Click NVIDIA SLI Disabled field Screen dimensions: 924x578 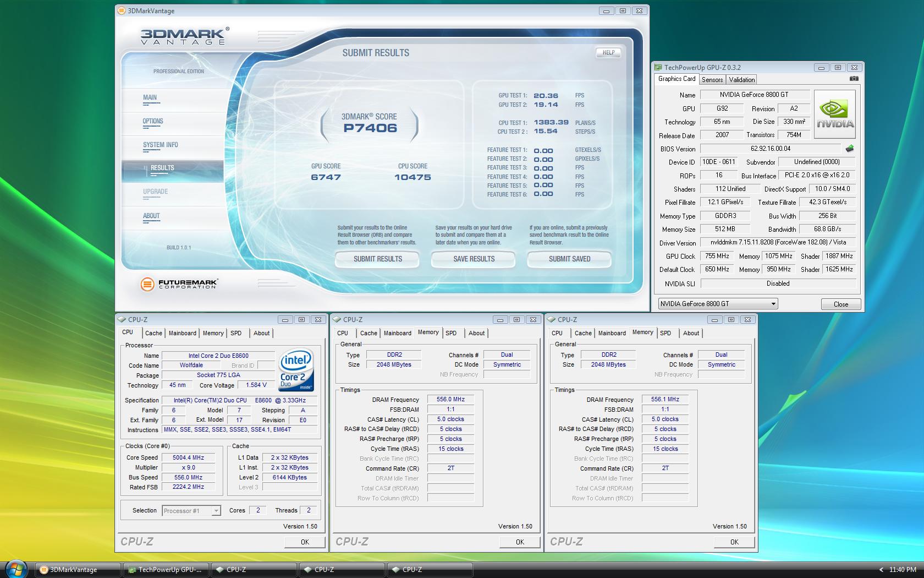tap(778, 283)
